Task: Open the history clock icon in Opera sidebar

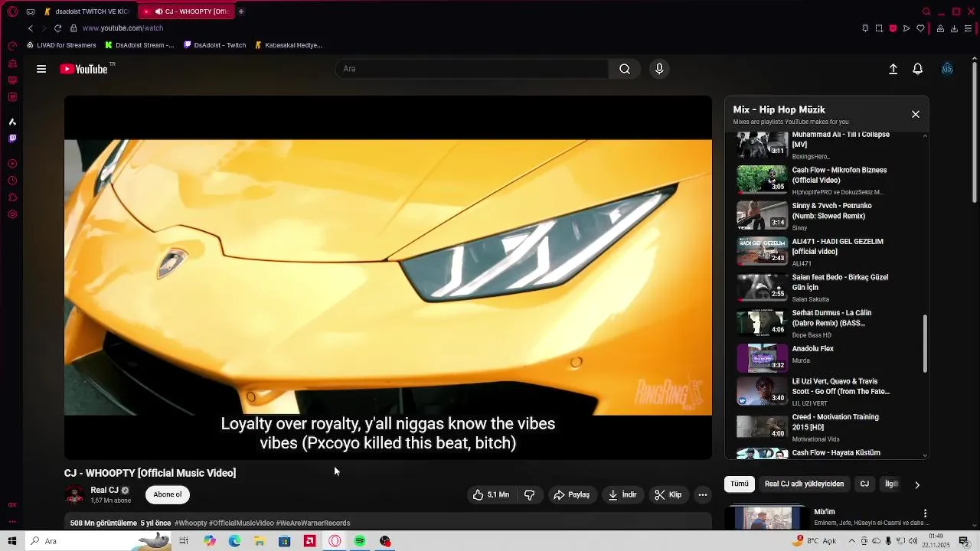Action: pyautogui.click(x=12, y=181)
